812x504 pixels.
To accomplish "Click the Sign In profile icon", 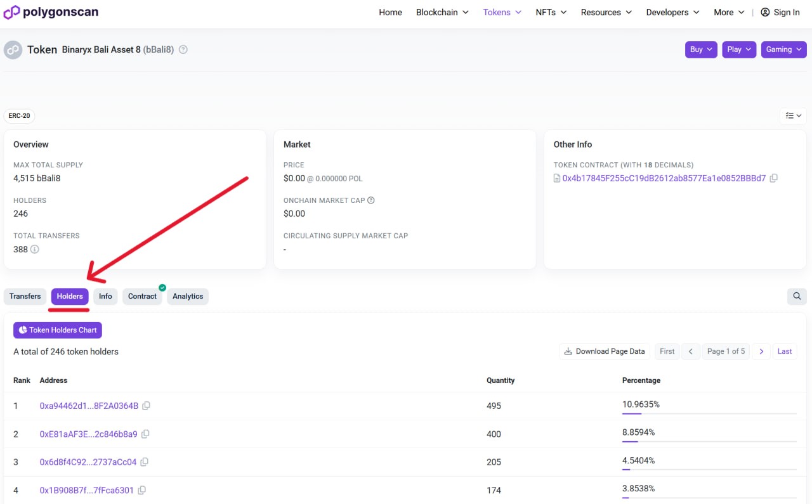I will [x=764, y=11].
